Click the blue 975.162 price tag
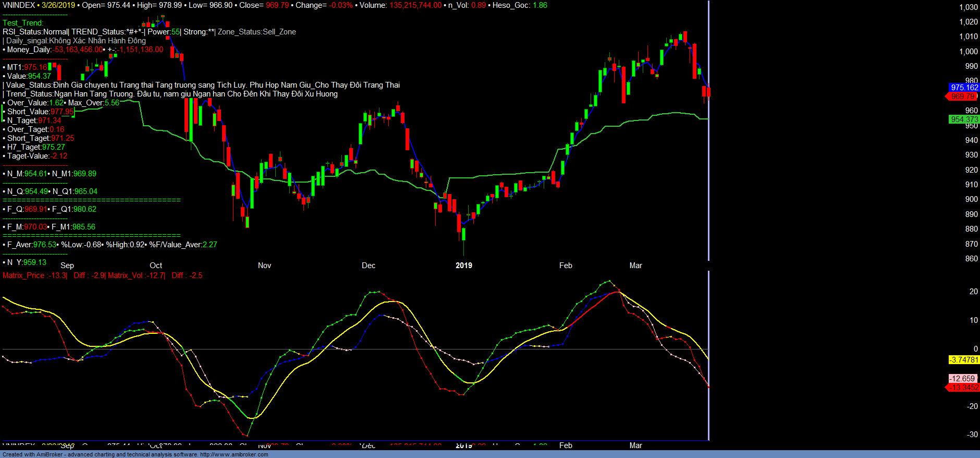The width and height of the screenshot is (980, 458). (964, 88)
